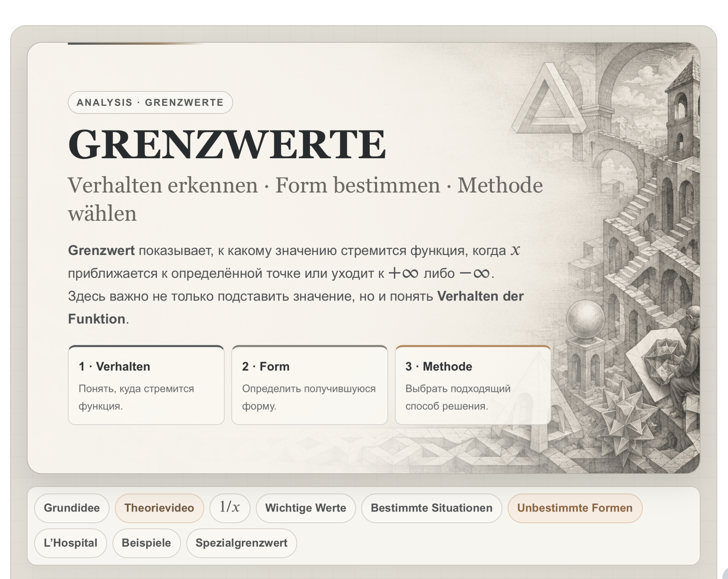Open the Beispiele section
Screen dimensions: 728x579
pos(146,543)
